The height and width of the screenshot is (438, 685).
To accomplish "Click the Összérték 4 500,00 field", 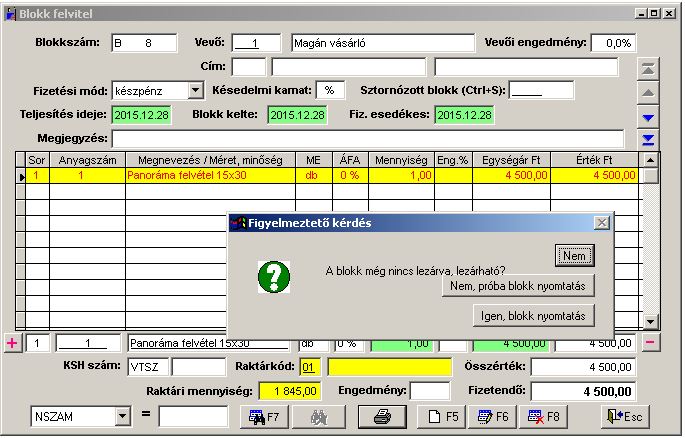I will 583,367.
